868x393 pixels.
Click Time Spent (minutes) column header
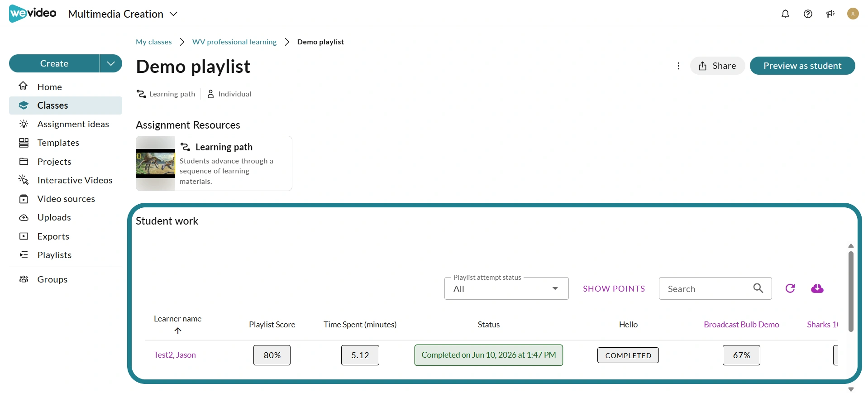click(360, 325)
